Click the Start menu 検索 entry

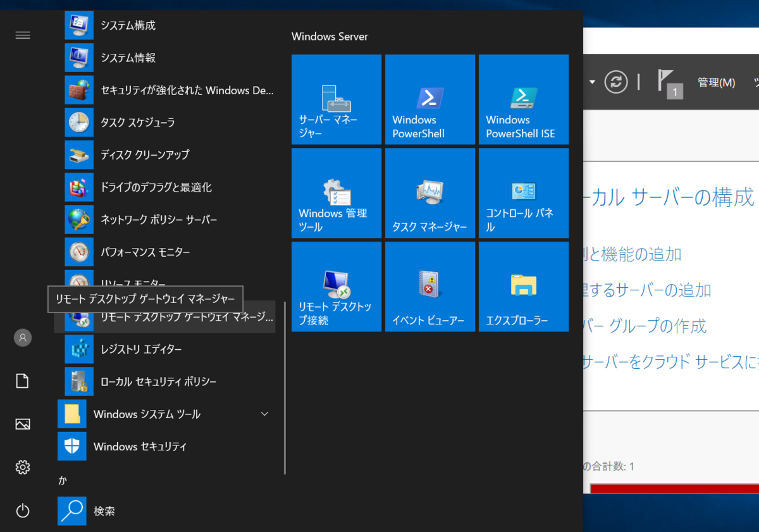coord(103,510)
